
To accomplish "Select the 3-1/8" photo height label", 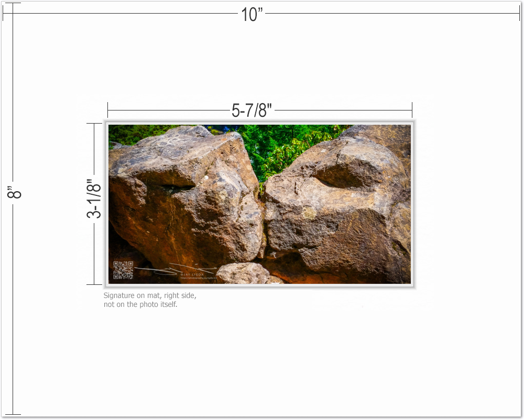I will click(x=94, y=199).
